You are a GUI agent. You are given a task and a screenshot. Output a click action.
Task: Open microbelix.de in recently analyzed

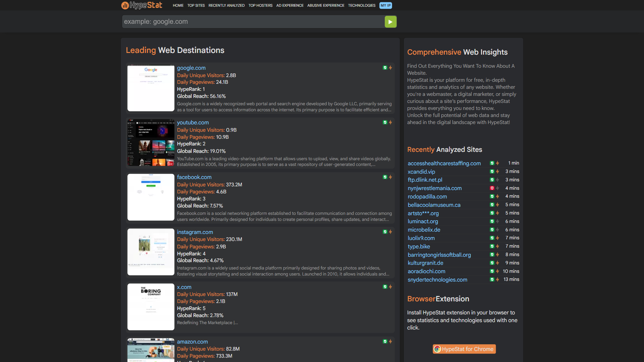coord(424,230)
